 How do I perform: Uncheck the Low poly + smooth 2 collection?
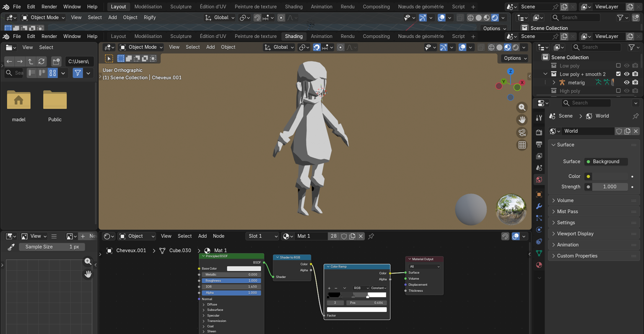point(618,74)
